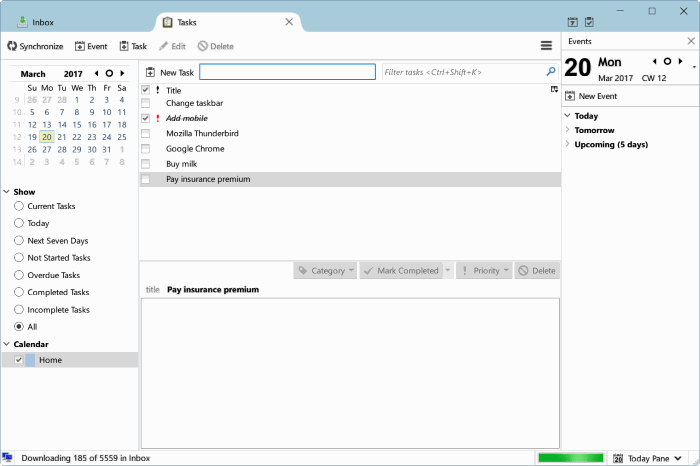
Task: Click the Synchronize calendars icon
Action: (12, 46)
